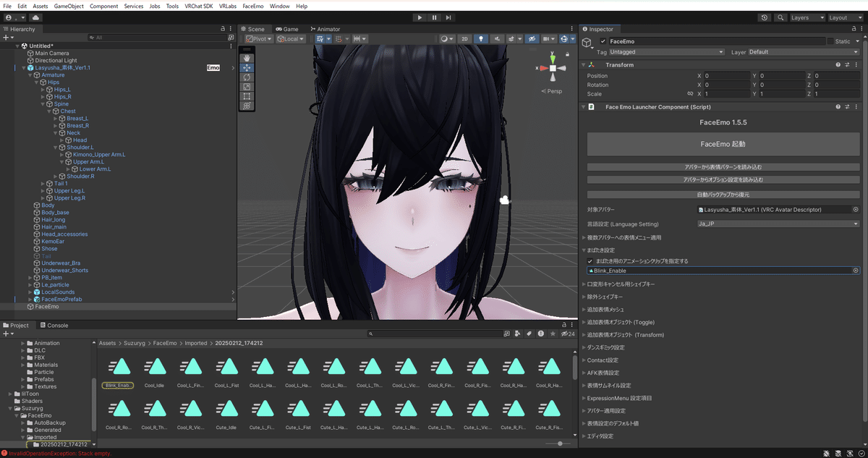Pick object for Blink_Enable field
This screenshot has height=458, width=868.
coord(856,270)
